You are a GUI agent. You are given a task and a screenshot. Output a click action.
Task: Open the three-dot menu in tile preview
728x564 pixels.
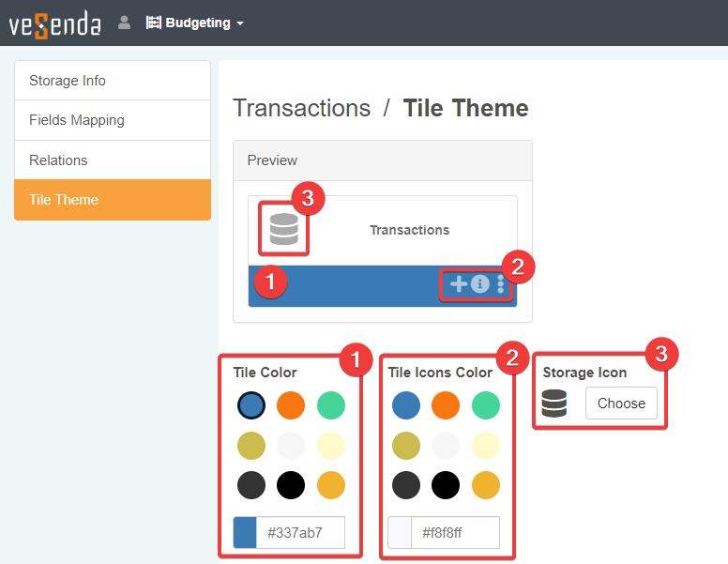click(501, 284)
